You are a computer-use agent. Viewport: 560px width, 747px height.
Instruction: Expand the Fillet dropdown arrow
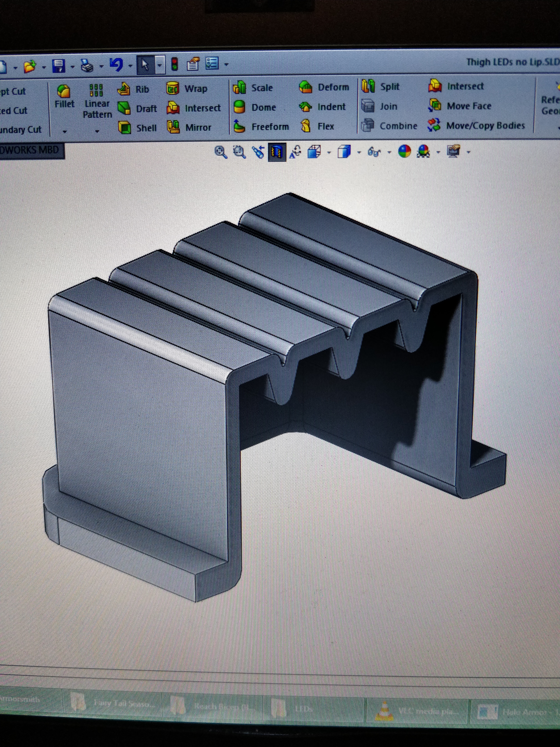pyautogui.click(x=64, y=131)
